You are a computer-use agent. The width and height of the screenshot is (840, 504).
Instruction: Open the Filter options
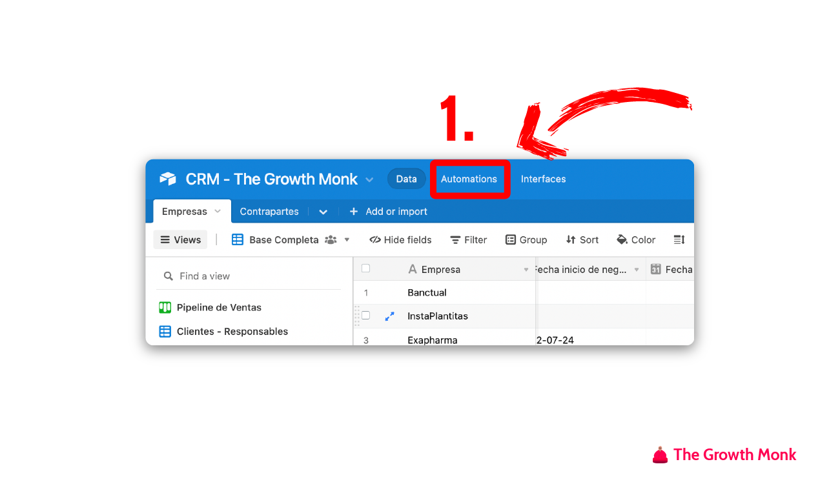coord(469,239)
